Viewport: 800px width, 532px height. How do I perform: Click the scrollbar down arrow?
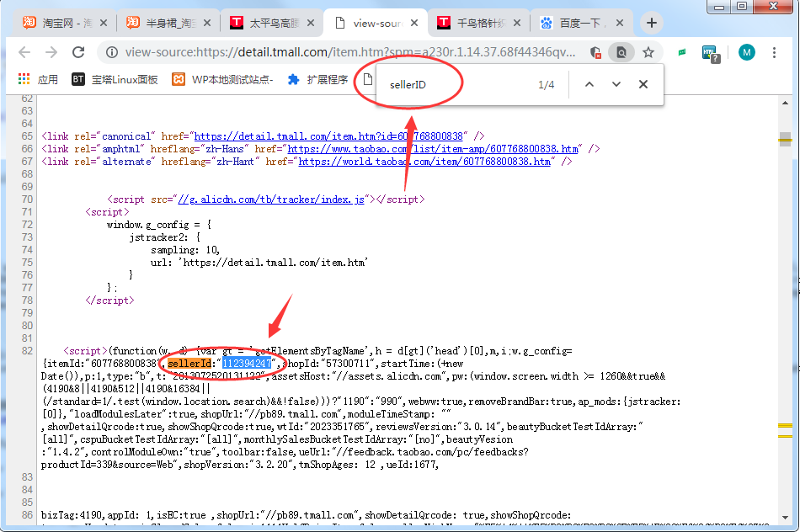785,517
